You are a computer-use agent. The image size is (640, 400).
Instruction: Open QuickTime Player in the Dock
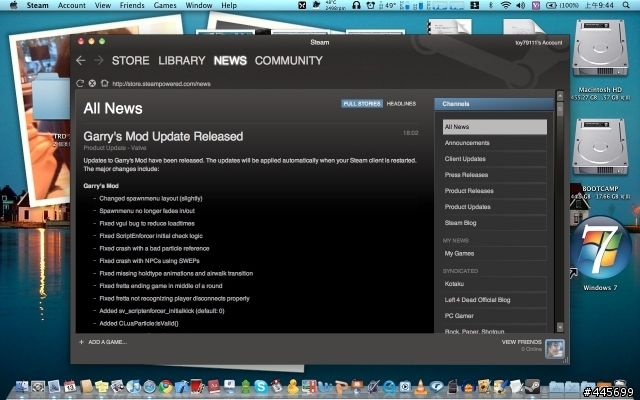click(x=389, y=386)
